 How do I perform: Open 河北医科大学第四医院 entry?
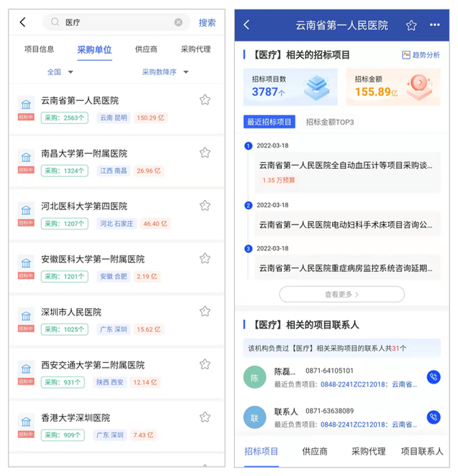coord(117,215)
